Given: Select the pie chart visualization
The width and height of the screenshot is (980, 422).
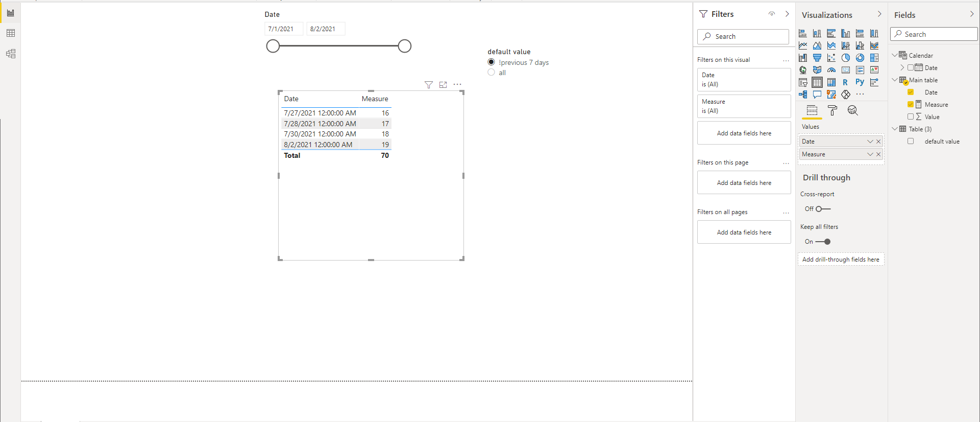Looking at the screenshot, I should click(x=846, y=58).
